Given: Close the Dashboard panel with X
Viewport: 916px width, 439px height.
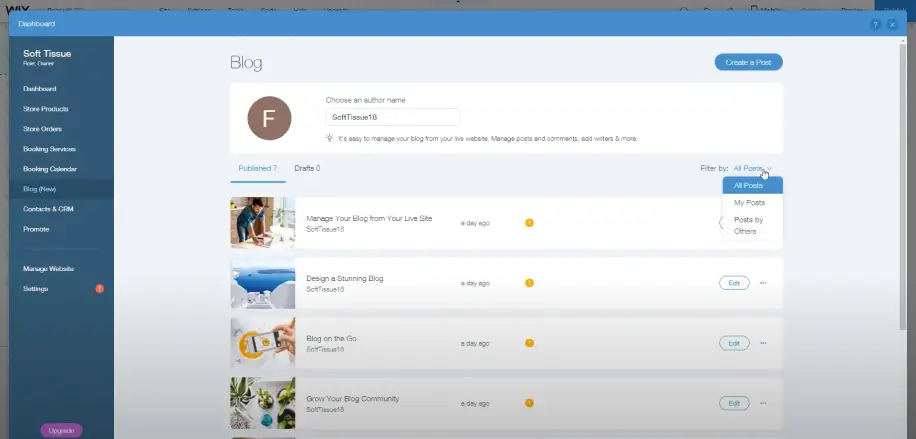Looking at the screenshot, I should click(x=892, y=25).
